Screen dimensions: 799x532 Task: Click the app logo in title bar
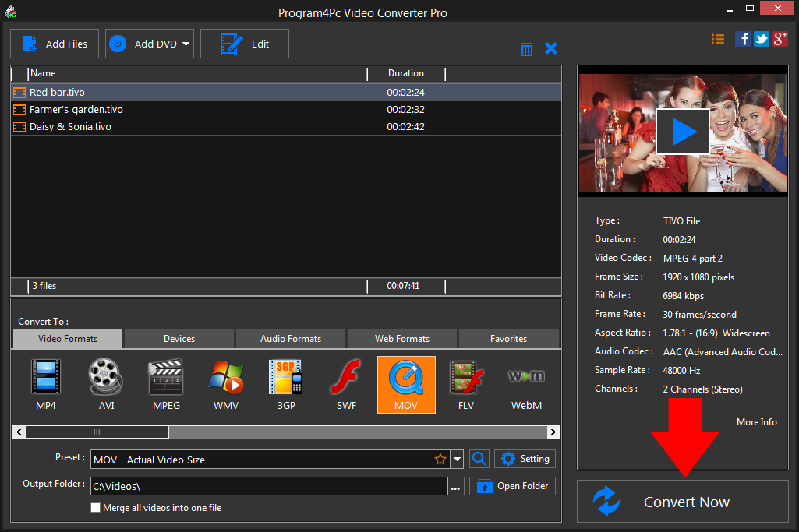[x=10, y=12]
